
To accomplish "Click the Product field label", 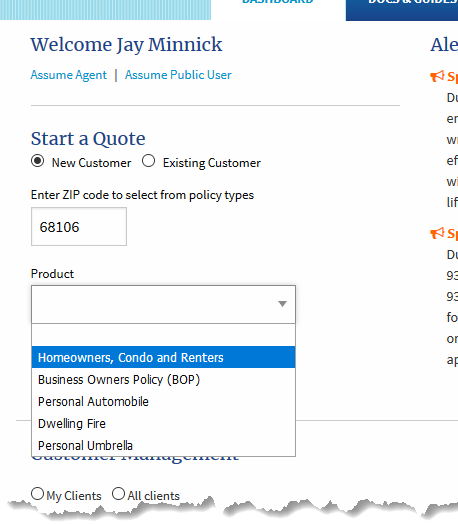I will click(x=52, y=274).
